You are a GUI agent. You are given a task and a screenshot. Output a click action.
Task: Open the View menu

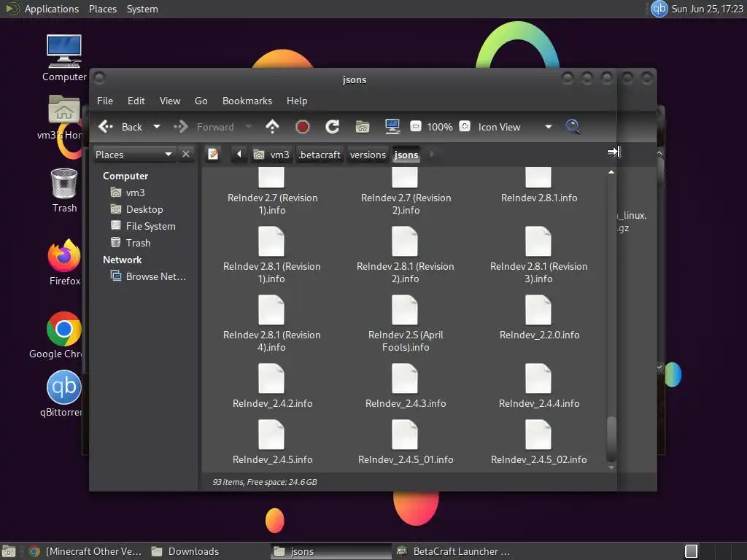pos(169,101)
